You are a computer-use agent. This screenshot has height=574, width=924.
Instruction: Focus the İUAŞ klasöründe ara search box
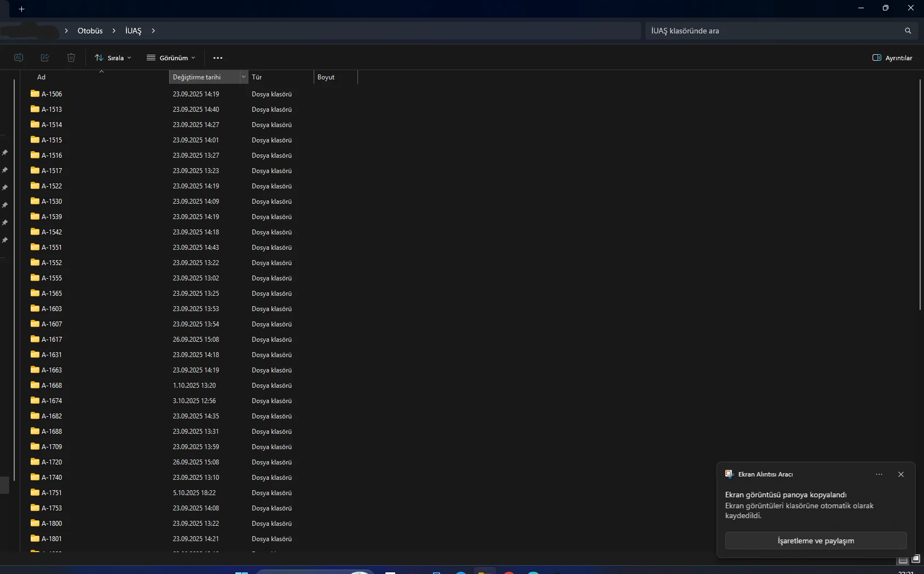point(772,31)
